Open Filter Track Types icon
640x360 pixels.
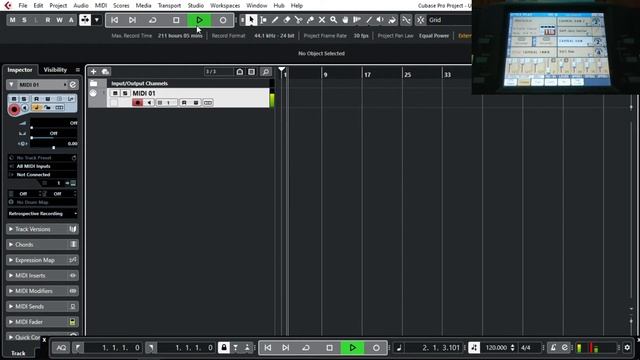(251, 72)
